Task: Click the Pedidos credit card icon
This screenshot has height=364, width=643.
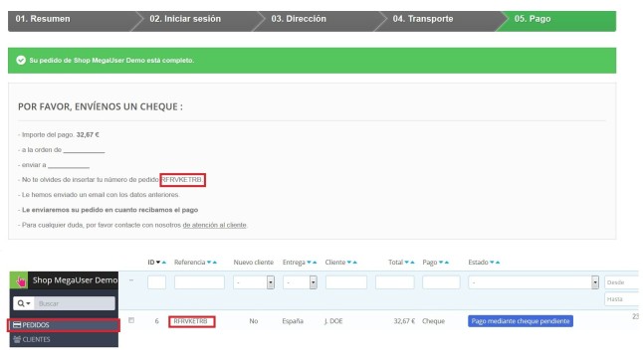Action: coord(17,324)
